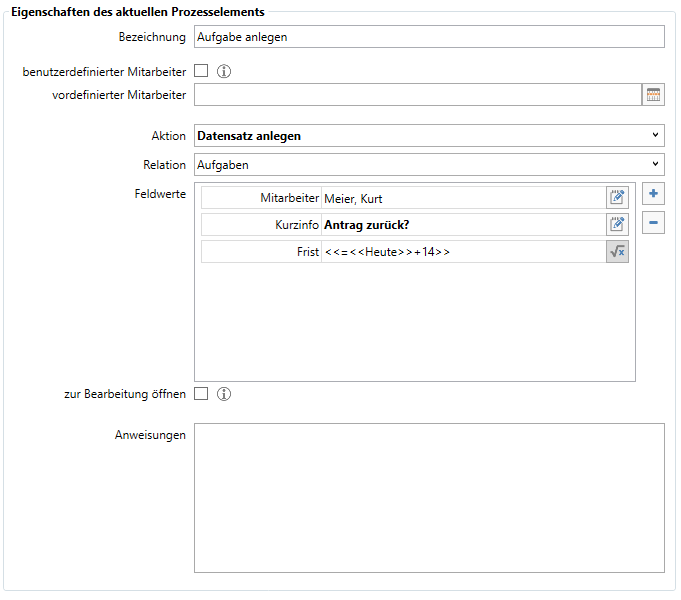681x600 pixels.
Task: Click the <<=<<Heute>>+14>> Frist value
Action: 464,252
